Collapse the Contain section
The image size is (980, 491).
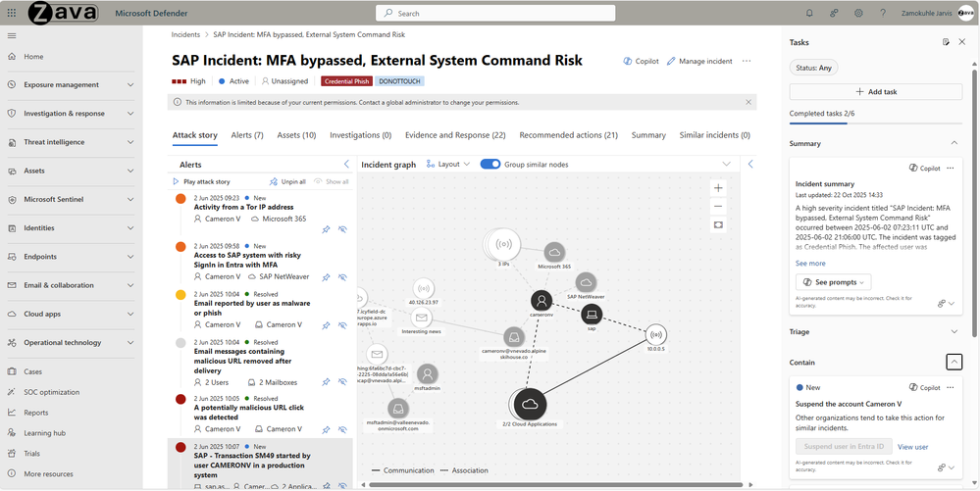[x=954, y=362]
